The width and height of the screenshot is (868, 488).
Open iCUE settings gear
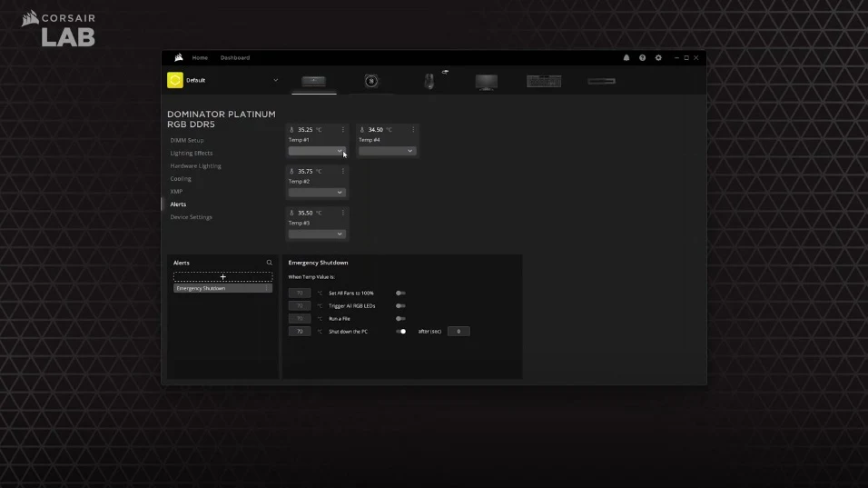(x=658, y=57)
